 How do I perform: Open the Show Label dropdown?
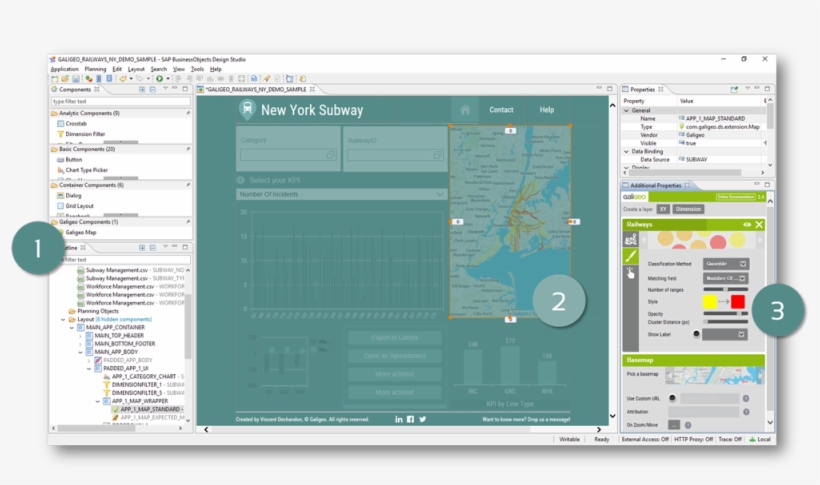[x=725, y=334]
